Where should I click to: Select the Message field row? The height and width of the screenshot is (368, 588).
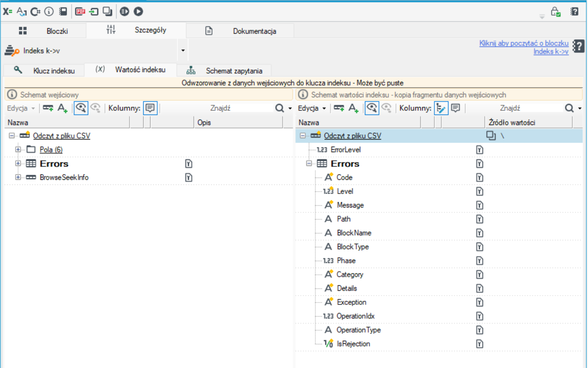click(x=439, y=205)
